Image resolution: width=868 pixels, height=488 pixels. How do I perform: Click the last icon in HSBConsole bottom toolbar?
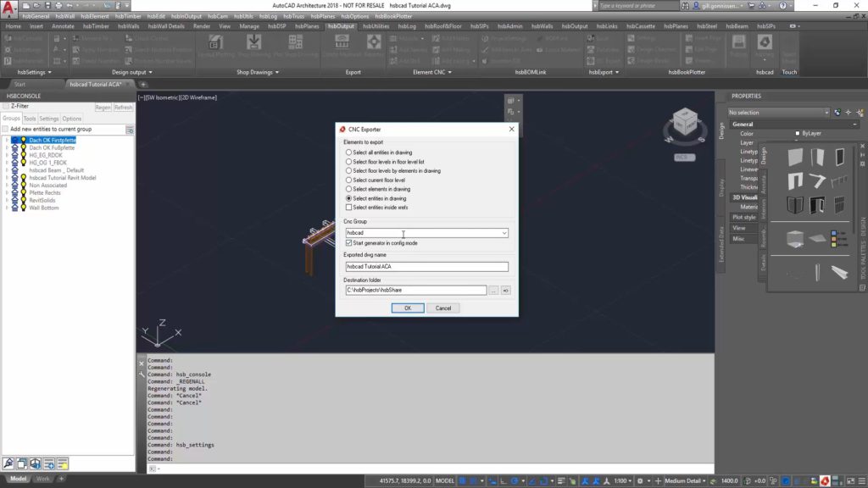[x=63, y=463]
